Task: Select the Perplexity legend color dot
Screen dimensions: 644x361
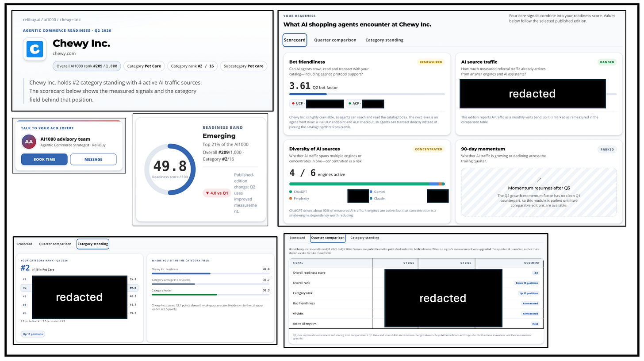Action: 291,199
